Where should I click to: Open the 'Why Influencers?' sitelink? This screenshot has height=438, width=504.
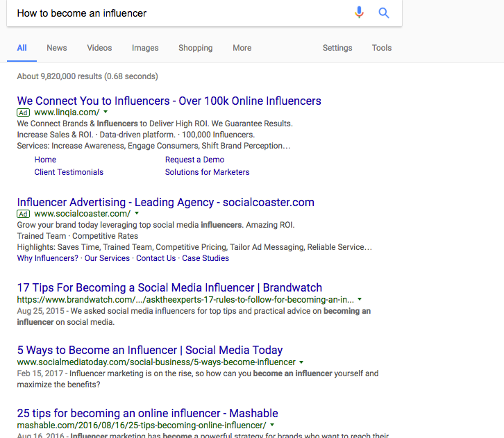coord(48,258)
